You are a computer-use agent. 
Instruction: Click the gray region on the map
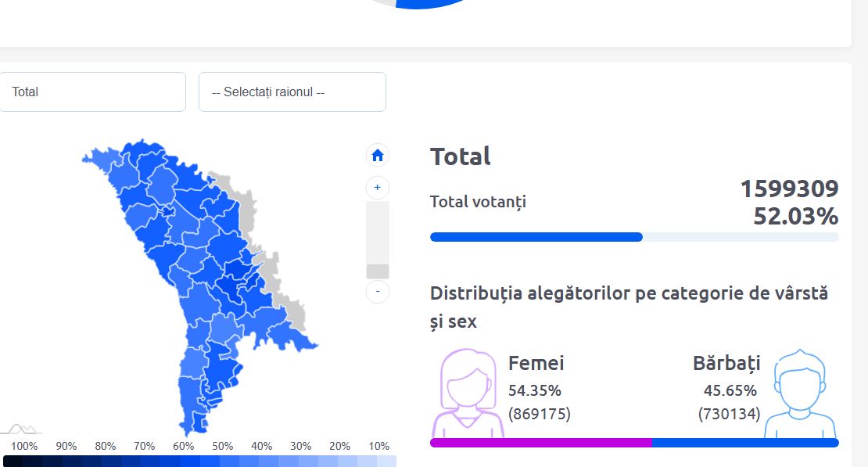246,205
